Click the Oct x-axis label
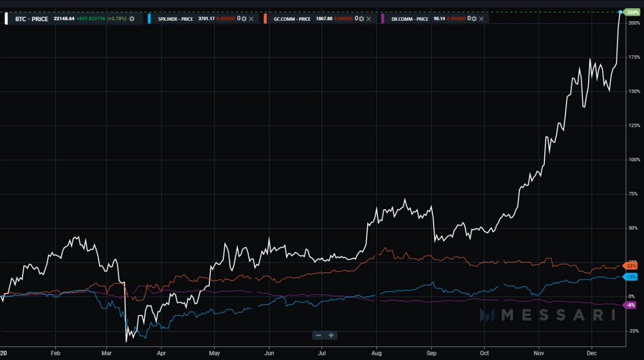The height and width of the screenshot is (360, 644). pyautogui.click(x=485, y=353)
